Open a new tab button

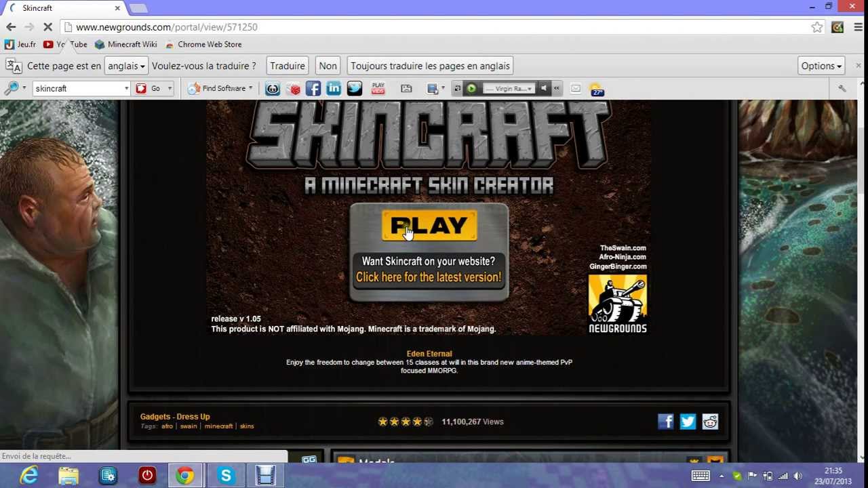pos(138,8)
